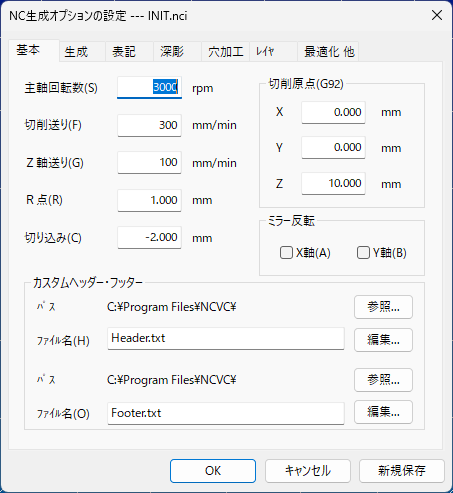The image size is (453, 493).
Task: Enable X軸(A) mirror checkbox
Action: pos(286,253)
